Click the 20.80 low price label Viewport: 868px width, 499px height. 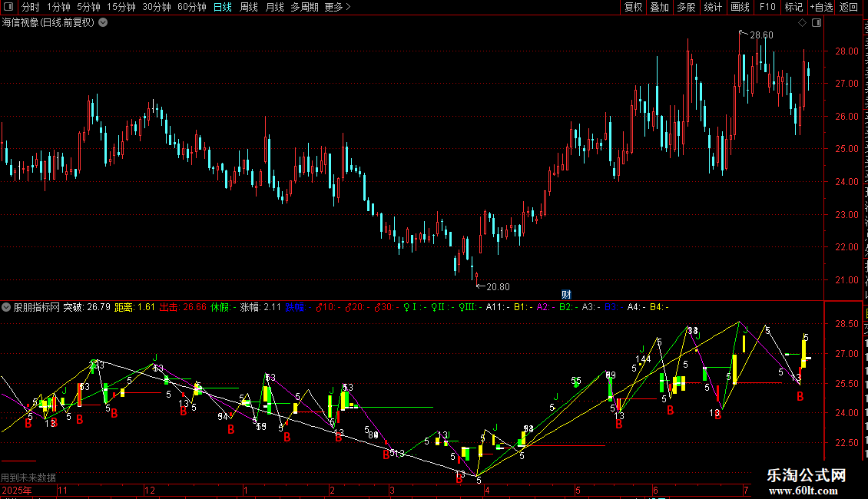498,286
